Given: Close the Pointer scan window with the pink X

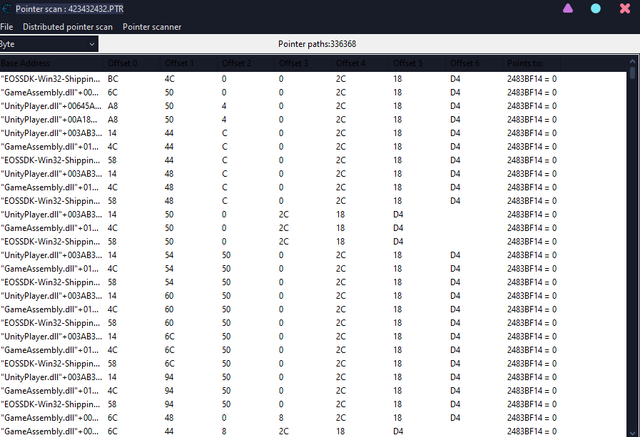Looking at the screenshot, I should point(625,9).
